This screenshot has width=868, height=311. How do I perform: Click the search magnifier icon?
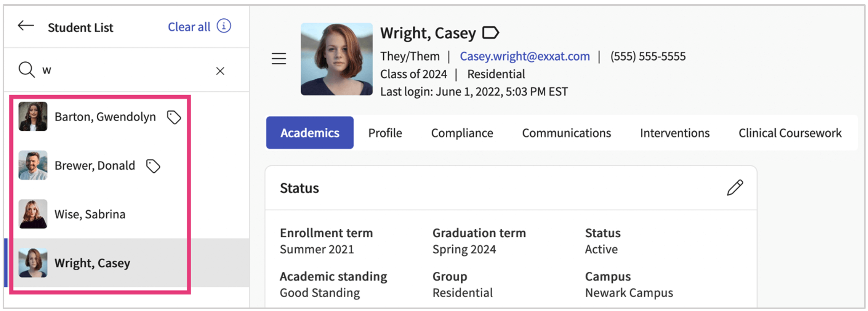coord(27,70)
